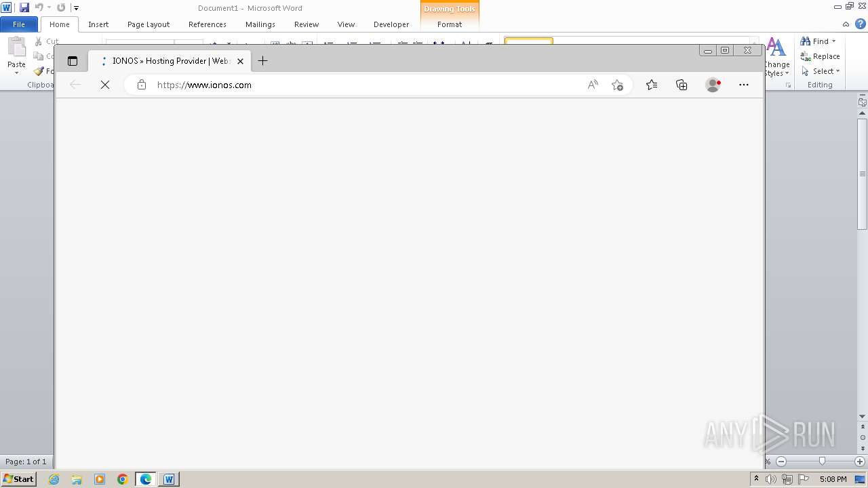View site information lock icon
The width and height of the screenshot is (868, 488).
pyautogui.click(x=141, y=85)
